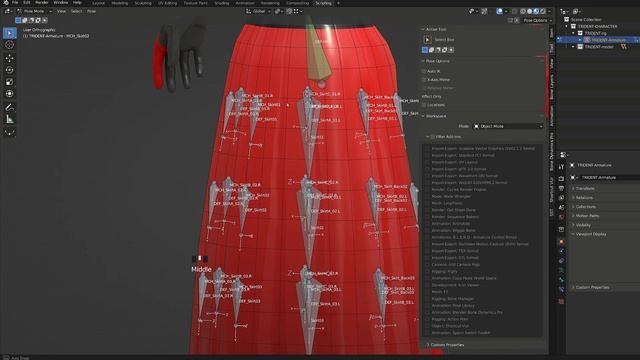The height and width of the screenshot is (360, 640).
Task: Open the editor type selector in viewport header
Action: click(x=8, y=11)
